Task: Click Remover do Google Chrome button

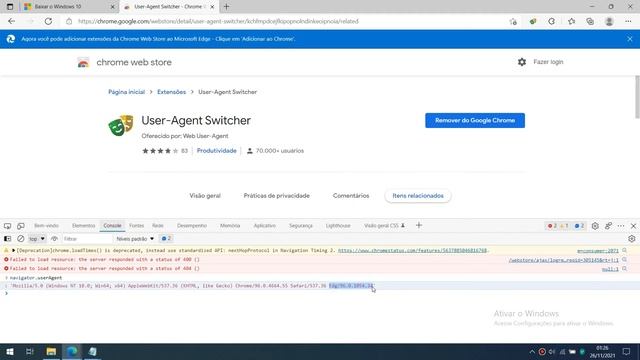Action: click(x=475, y=120)
